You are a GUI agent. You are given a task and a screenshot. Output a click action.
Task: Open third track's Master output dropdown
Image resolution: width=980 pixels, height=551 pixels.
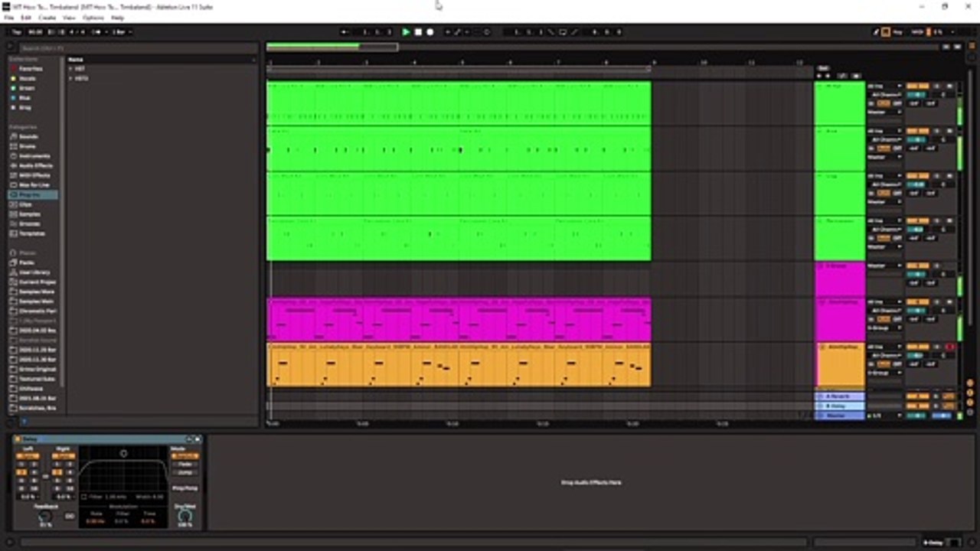pos(884,201)
